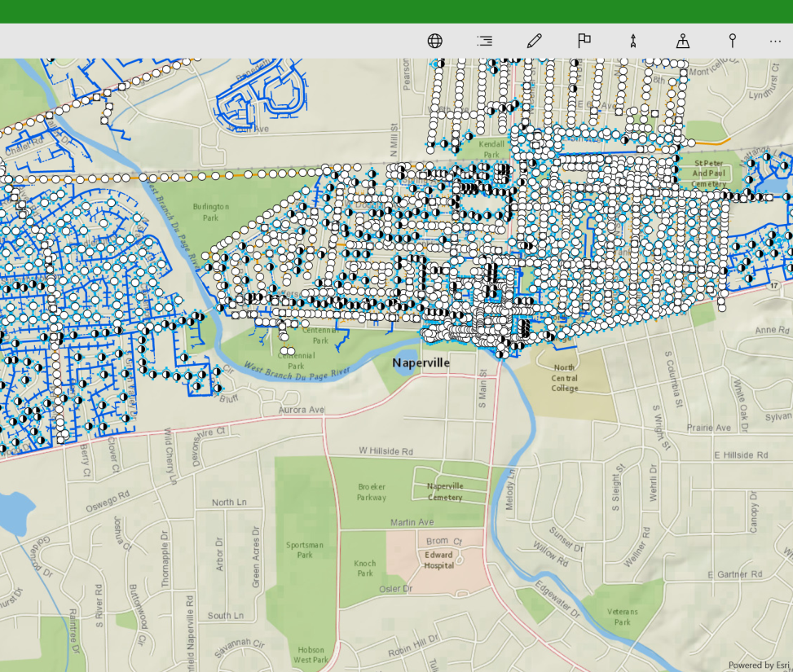This screenshot has height=672, width=793.
Task: Select the pin tool icon
Action: pos(733,41)
